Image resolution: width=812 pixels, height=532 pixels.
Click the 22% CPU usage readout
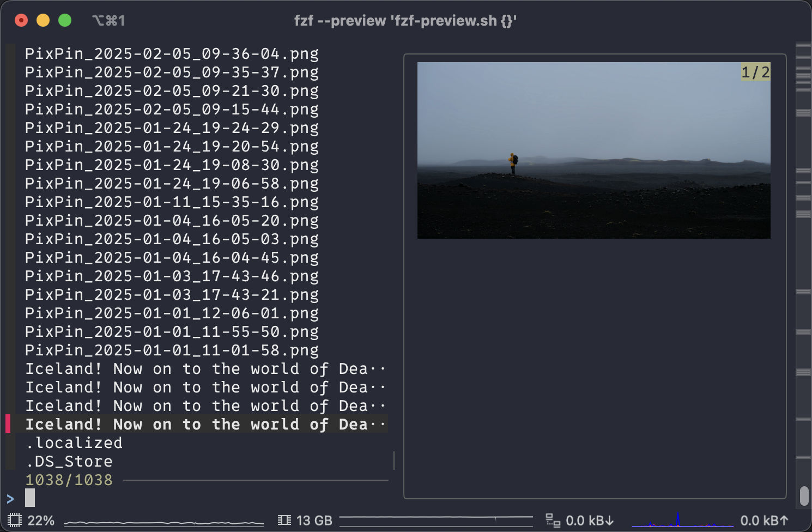pos(41,521)
